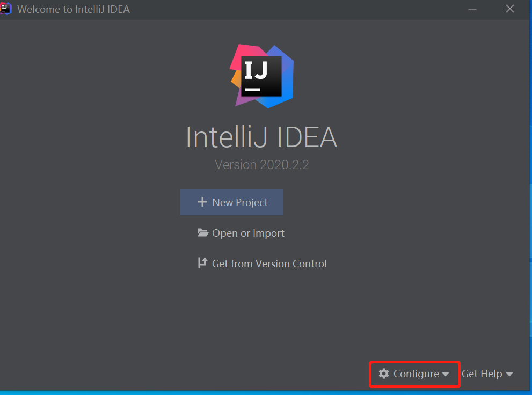Click Get from Version Control

click(269, 263)
